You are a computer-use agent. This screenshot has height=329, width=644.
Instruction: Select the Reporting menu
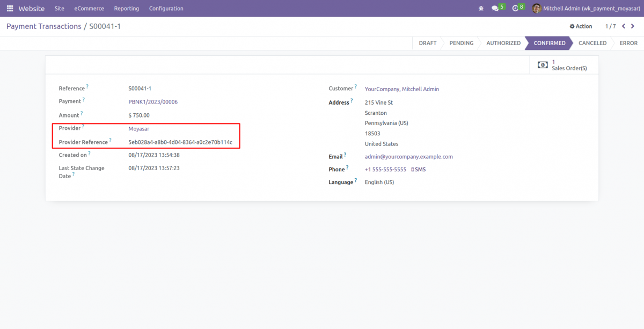pos(126,8)
